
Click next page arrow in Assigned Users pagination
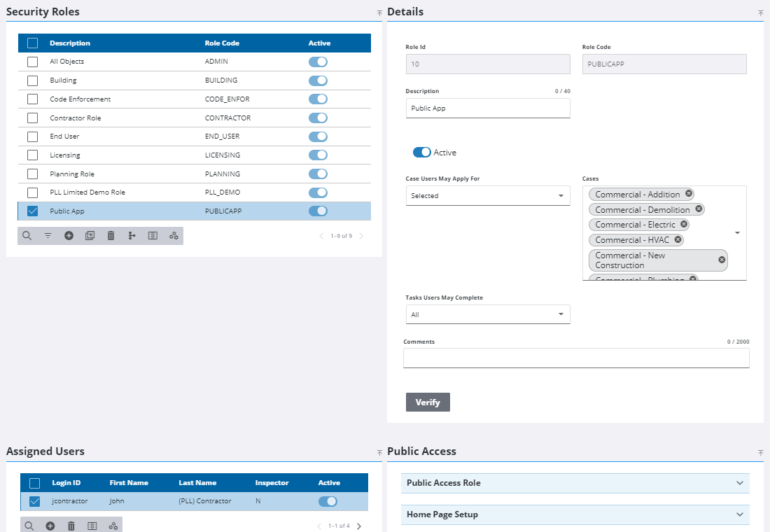click(359, 526)
